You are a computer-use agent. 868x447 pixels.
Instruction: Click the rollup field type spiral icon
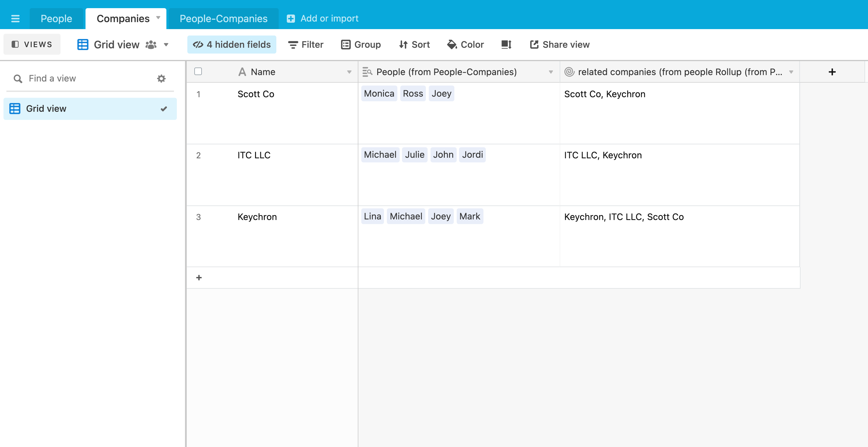(x=569, y=72)
